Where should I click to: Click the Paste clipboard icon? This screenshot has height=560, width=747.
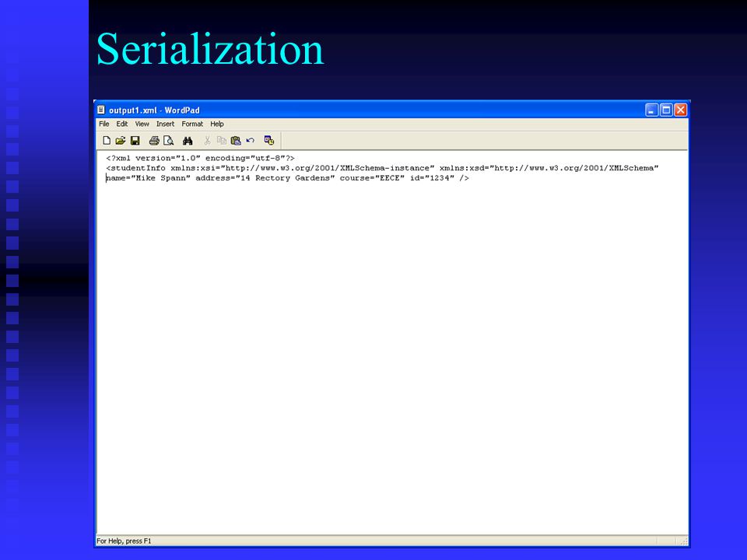(x=236, y=141)
